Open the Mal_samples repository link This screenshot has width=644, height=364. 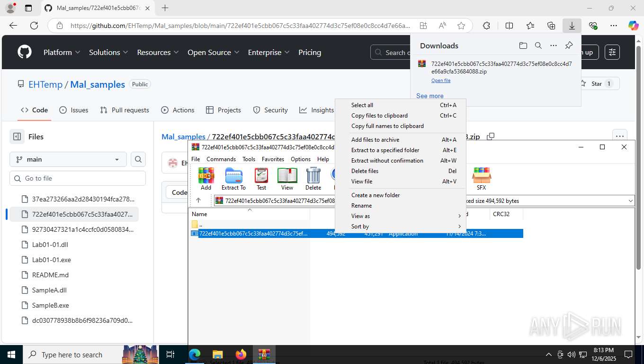tap(98, 84)
